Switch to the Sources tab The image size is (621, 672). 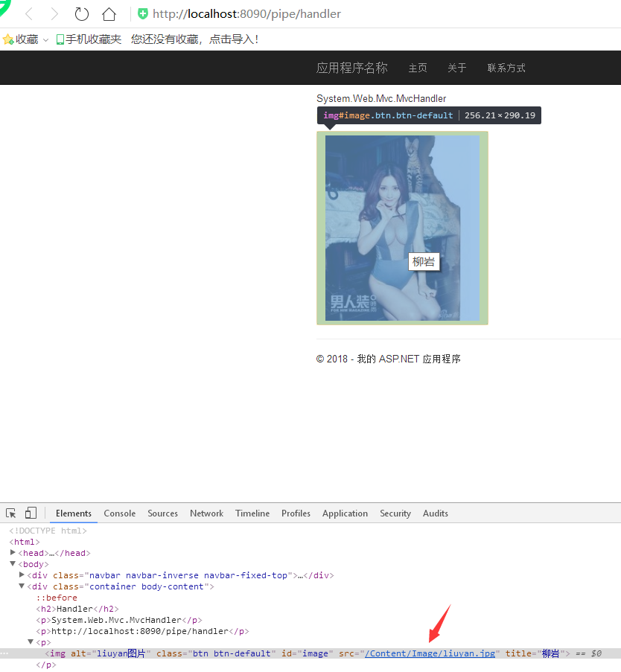[162, 513]
